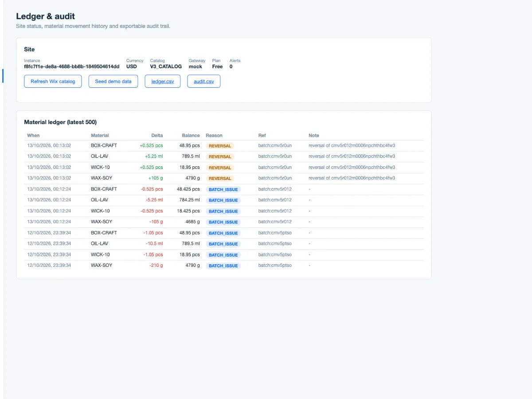This screenshot has height=399, width=532.
Task: Click the Reason column header
Action: pyautogui.click(x=214, y=136)
